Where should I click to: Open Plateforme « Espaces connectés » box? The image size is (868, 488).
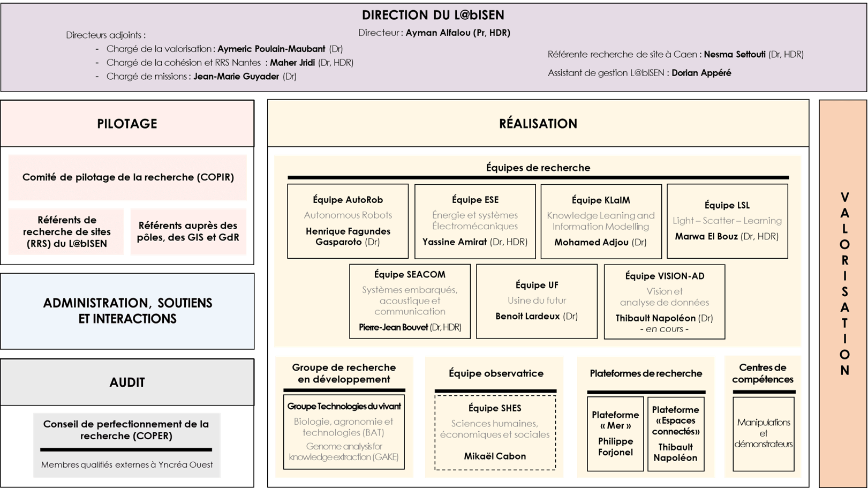pos(676,434)
